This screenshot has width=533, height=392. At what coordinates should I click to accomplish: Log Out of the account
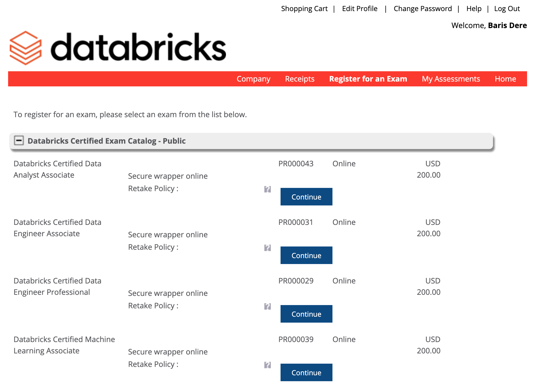pos(507,8)
